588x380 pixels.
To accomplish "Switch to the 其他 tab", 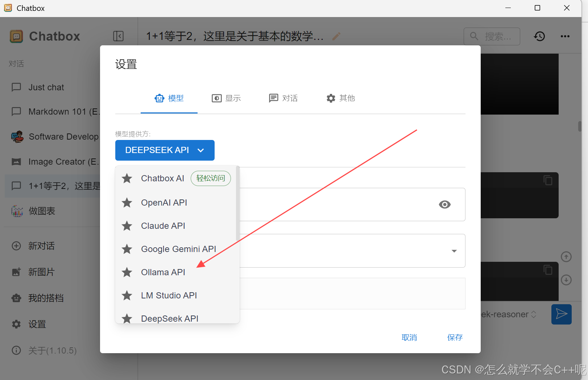I will [x=340, y=98].
